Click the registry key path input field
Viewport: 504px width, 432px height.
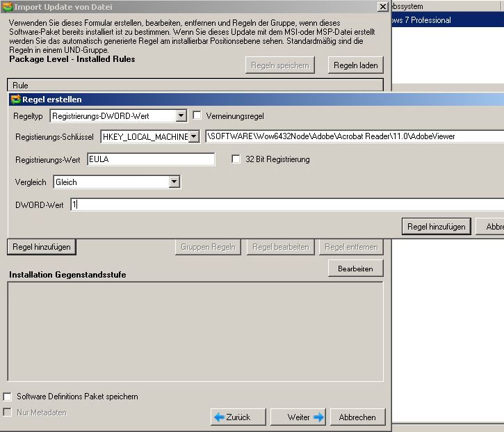click(x=355, y=136)
